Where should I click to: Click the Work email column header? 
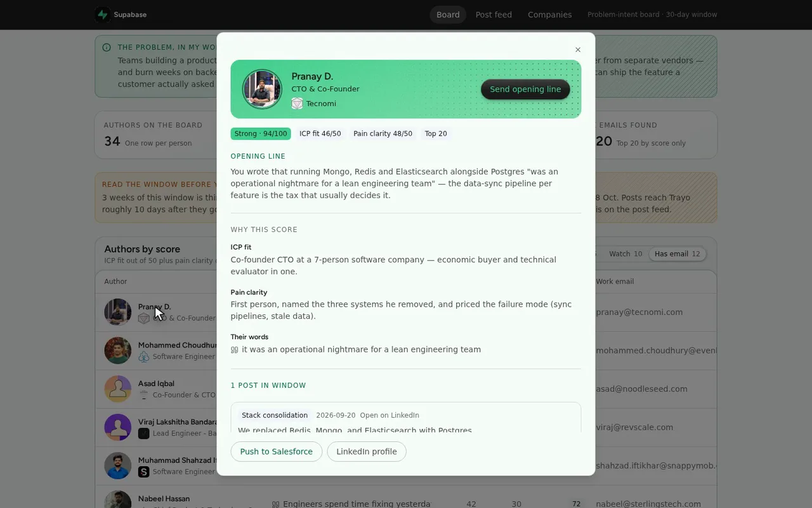point(615,281)
